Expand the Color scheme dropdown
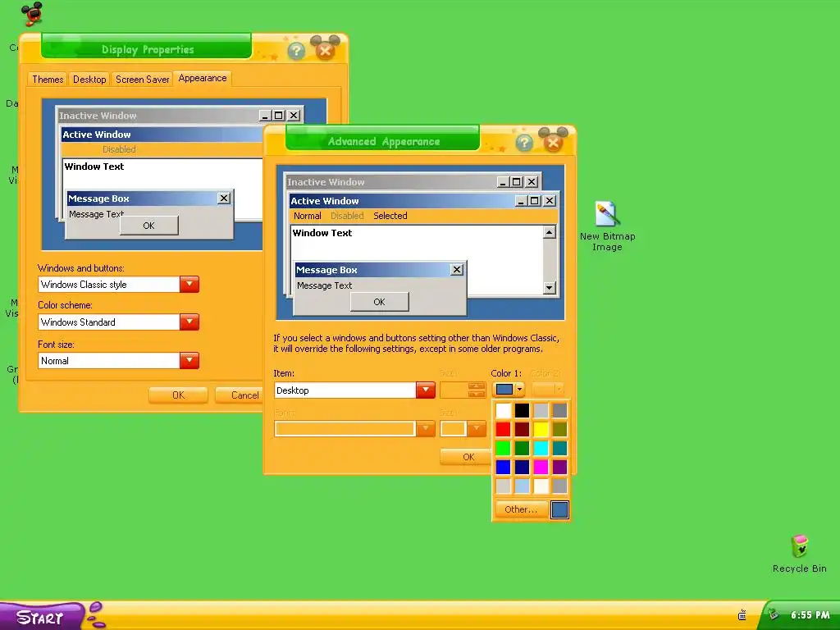The height and width of the screenshot is (630, 840). coord(189,322)
